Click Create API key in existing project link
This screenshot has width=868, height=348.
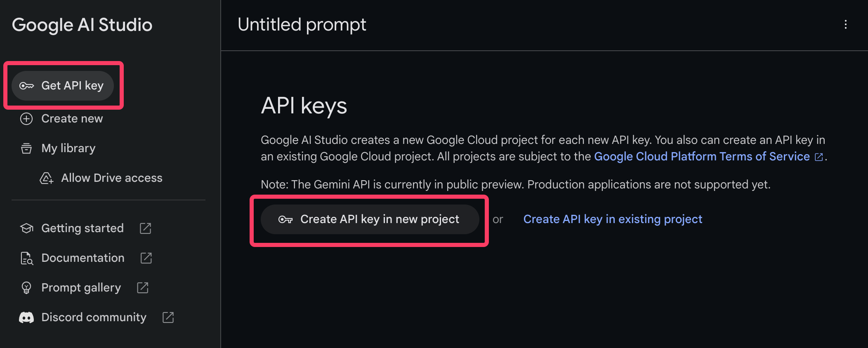(613, 219)
